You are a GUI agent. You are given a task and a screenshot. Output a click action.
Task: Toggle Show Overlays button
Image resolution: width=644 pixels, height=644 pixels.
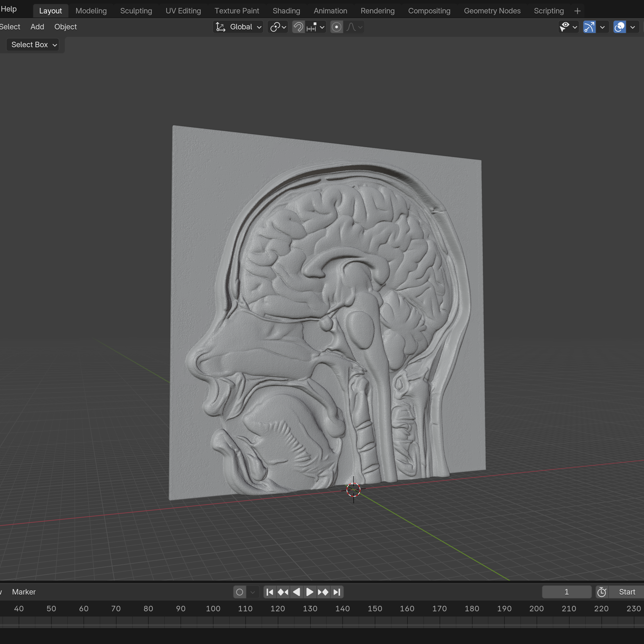point(619,27)
